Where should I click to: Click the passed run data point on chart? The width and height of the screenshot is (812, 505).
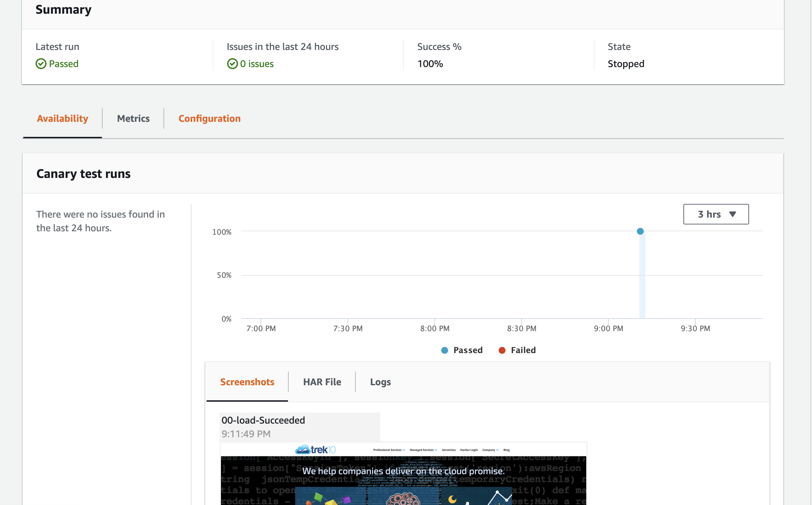640,231
